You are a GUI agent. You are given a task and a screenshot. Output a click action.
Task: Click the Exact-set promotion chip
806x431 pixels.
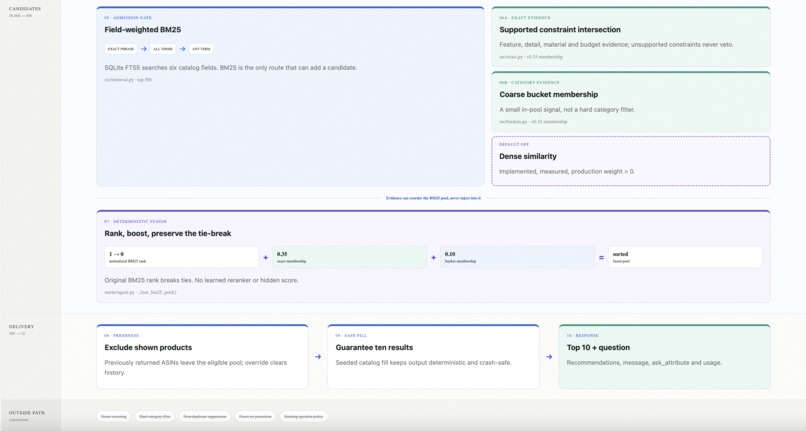255,417
